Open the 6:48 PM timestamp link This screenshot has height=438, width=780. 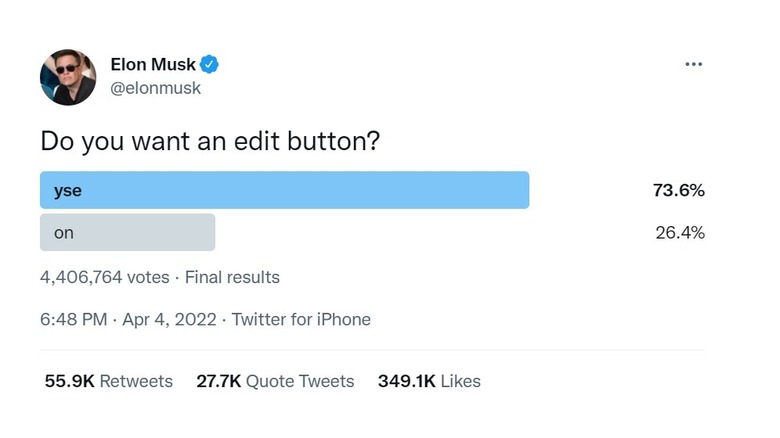pos(73,320)
